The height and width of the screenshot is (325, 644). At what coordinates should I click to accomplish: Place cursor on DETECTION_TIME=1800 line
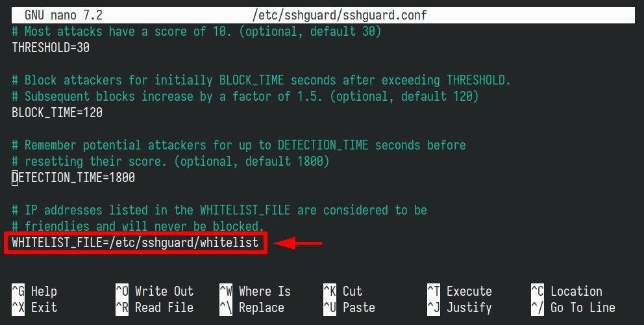point(73,177)
